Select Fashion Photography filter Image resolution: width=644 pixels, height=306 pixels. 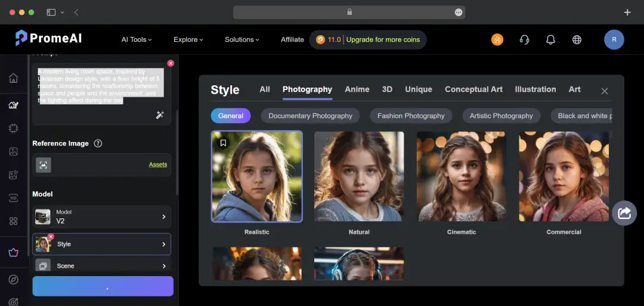pyautogui.click(x=411, y=116)
